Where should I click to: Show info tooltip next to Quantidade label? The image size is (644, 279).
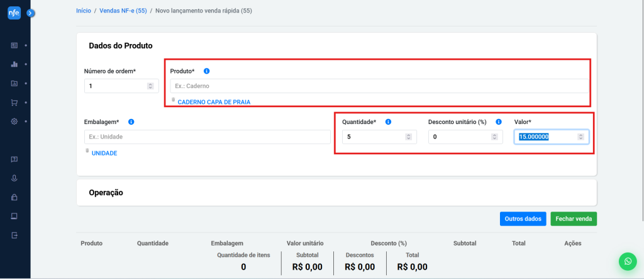pos(388,122)
